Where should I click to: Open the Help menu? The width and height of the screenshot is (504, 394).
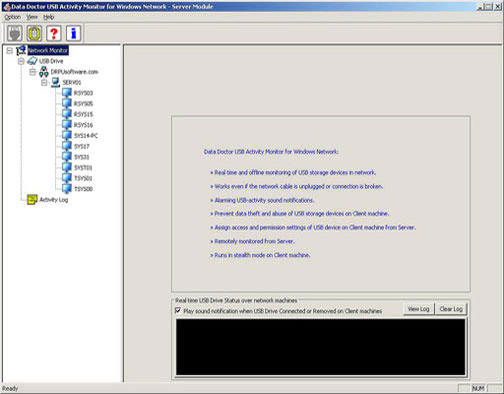point(49,17)
